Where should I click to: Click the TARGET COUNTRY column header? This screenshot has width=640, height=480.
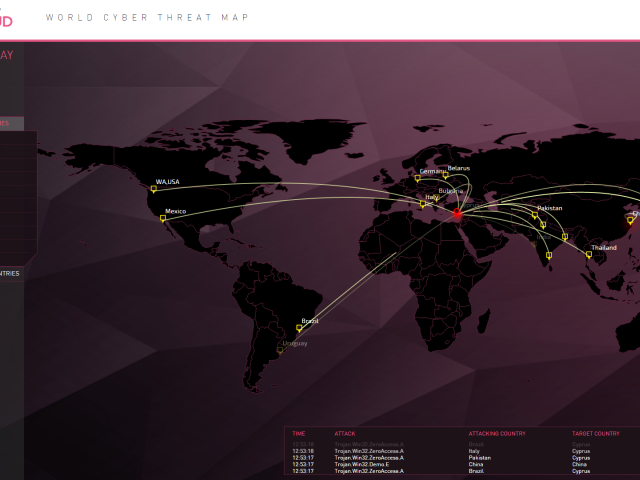(595, 434)
